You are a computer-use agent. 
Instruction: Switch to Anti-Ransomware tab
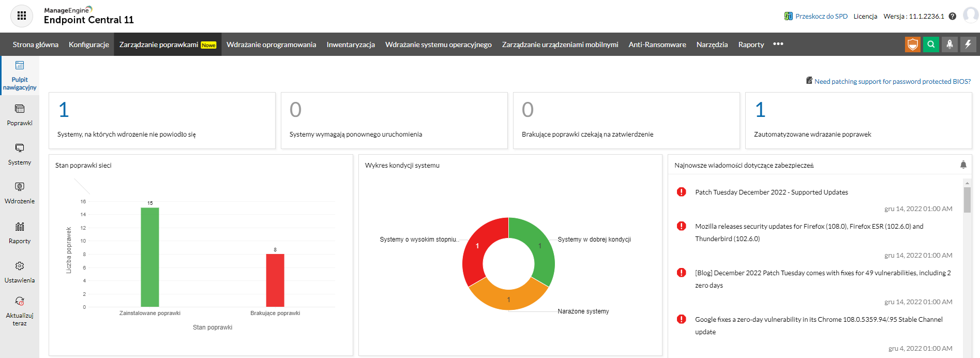click(657, 44)
